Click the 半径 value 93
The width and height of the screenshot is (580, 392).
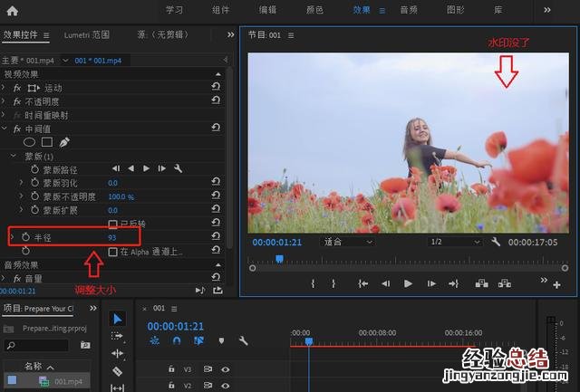[x=111, y=236]
